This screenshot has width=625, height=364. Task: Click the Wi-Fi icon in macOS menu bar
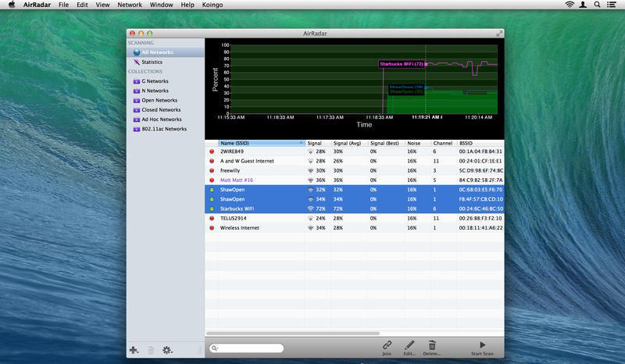(570, 5)
